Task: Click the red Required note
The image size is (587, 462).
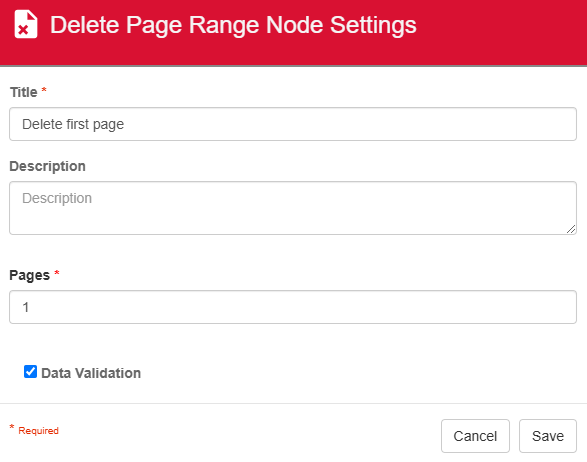Action: [x=34, y=430]
